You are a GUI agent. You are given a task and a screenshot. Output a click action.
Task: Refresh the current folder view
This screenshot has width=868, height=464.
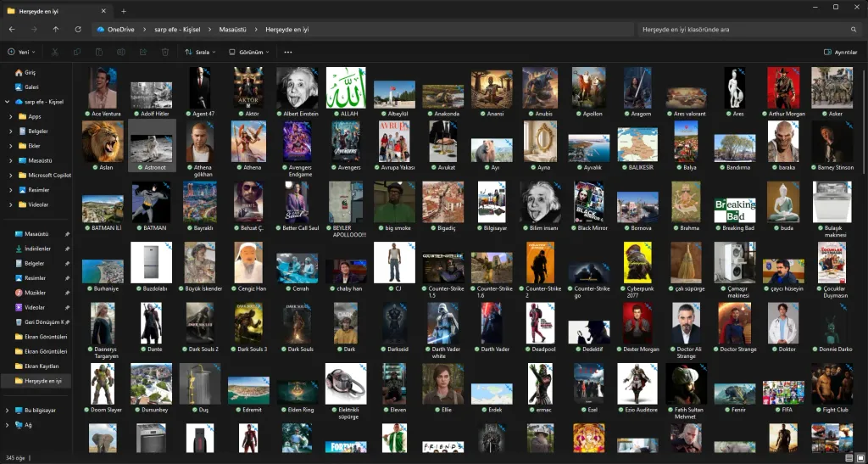coord(77,30)
